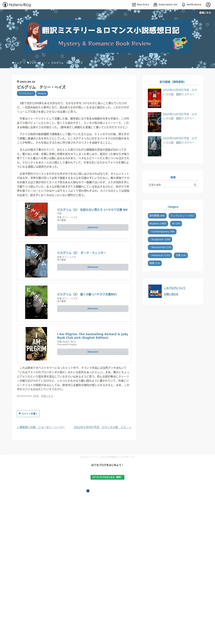Click the search magnifier icon
Viewport: 215px width, 644px height.
coord(195,185)
